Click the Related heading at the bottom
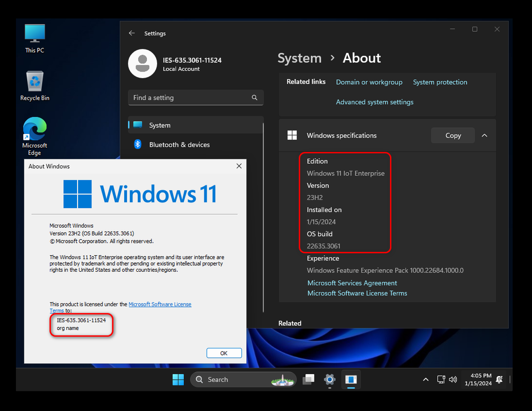Viewport: 532px width, 411px height. coord(290,323)
